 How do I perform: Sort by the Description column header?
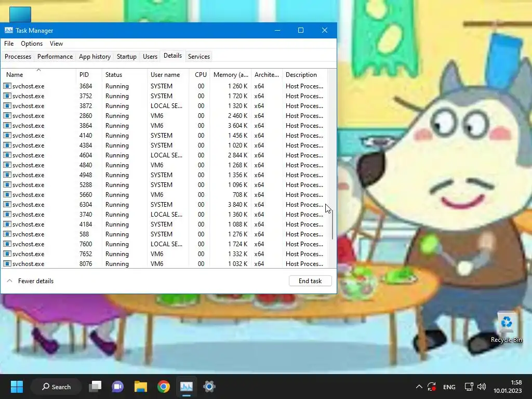(x=304, y=75)
